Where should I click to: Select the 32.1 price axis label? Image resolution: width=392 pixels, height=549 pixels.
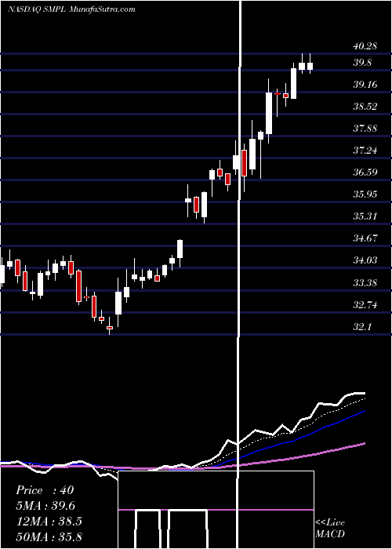coord(362,327)
